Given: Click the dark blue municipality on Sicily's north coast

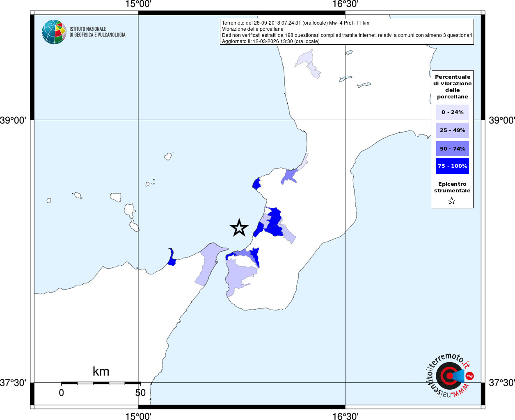Looking at the screenshot, I should click(x=172, y=258).
